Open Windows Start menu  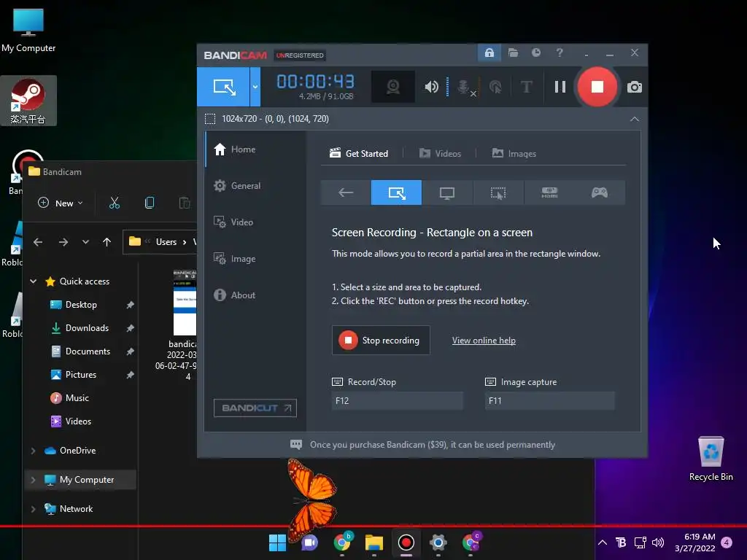pyautogui.click(x=277, y=542)
